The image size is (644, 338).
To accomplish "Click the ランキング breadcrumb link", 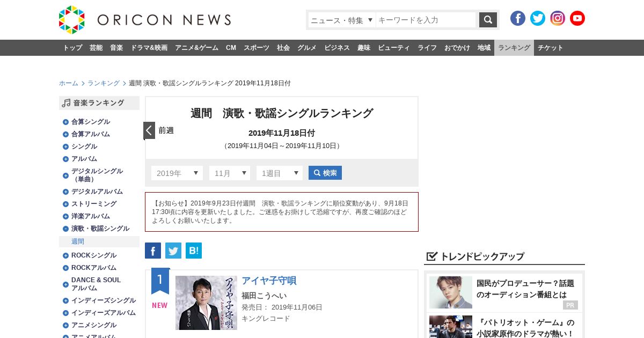I will [104, 83].
